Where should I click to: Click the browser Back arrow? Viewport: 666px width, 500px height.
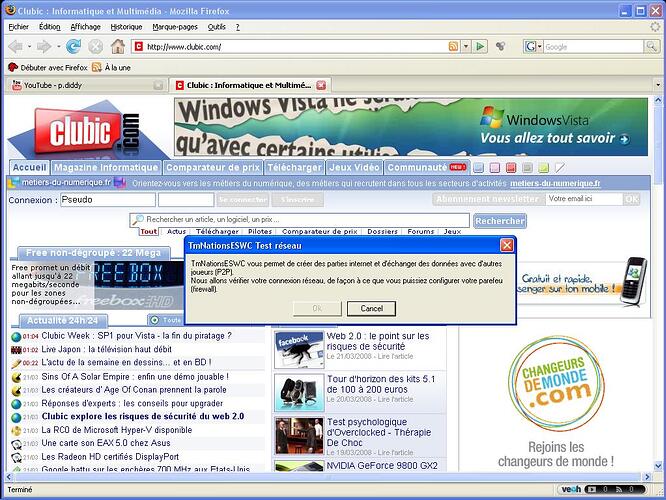[17, 46]
